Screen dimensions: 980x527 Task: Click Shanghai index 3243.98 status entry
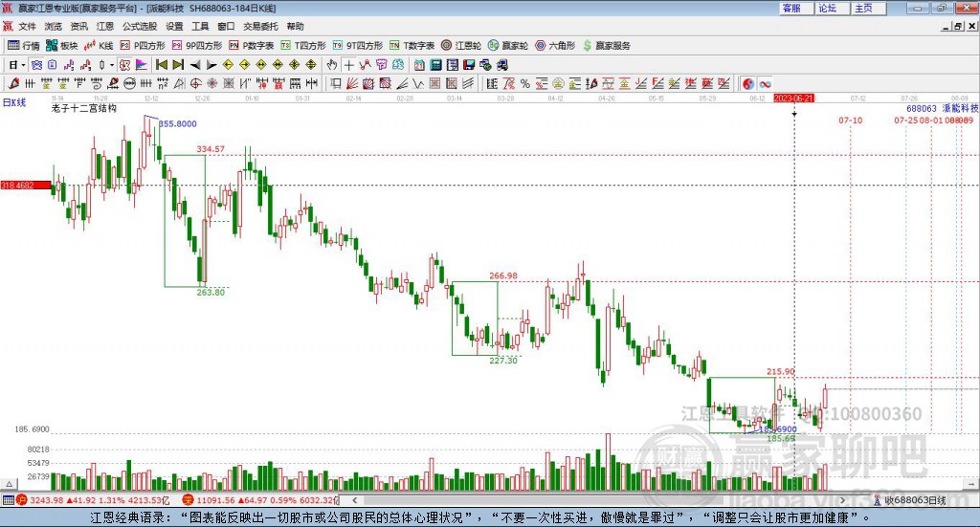(93, 500)
